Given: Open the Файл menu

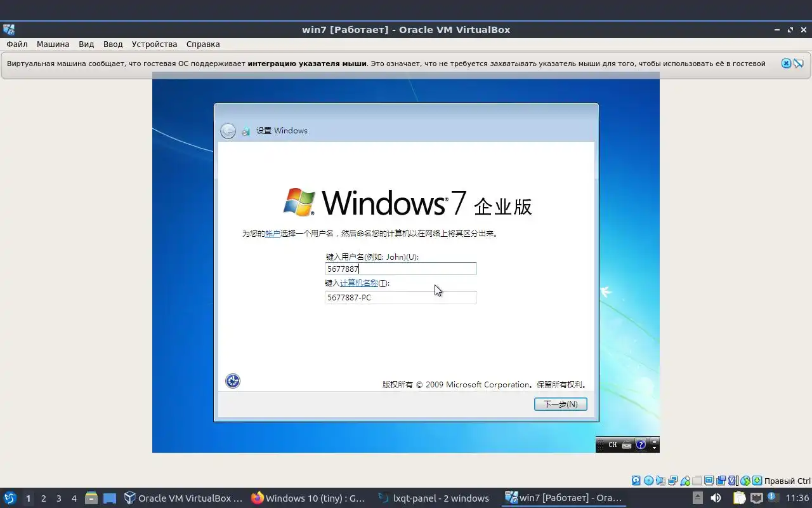Looking at the screenshot, I should pos(17,44).
